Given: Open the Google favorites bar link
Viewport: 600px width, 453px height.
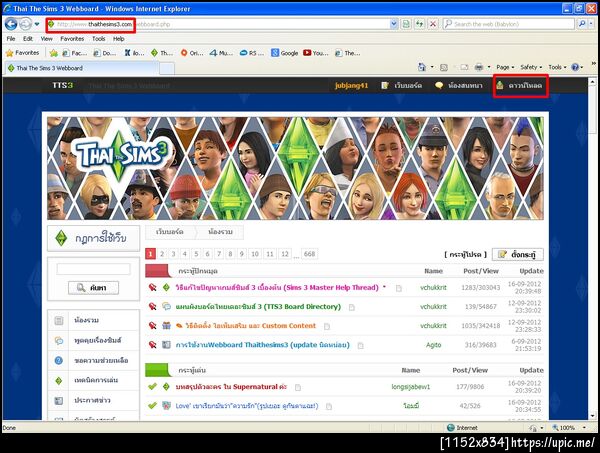Looking at the screenshot, I should coord(284,53).
